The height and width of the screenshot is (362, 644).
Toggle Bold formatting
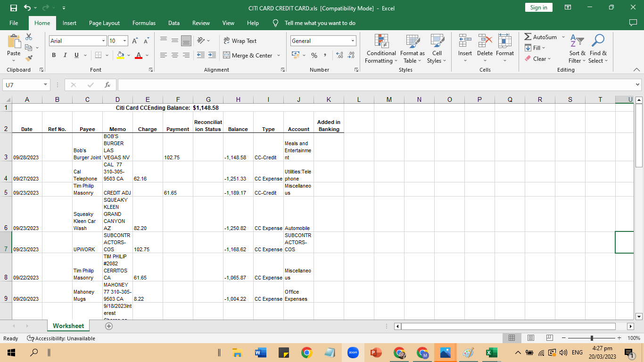point(54,55)
